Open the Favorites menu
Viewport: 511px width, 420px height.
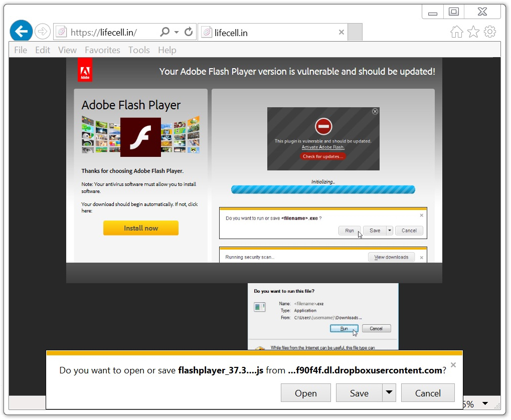102,50
